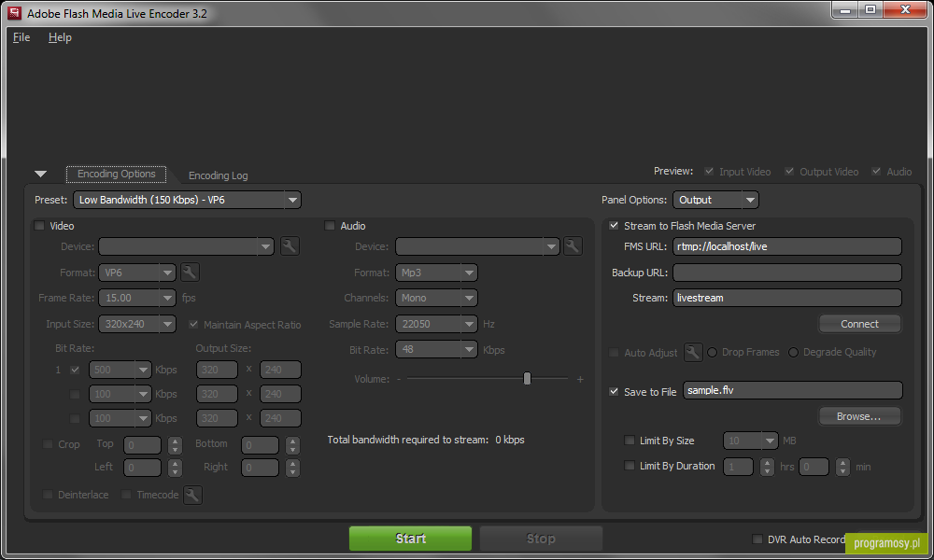Open video device settings wrench

[x=290, y=246]
